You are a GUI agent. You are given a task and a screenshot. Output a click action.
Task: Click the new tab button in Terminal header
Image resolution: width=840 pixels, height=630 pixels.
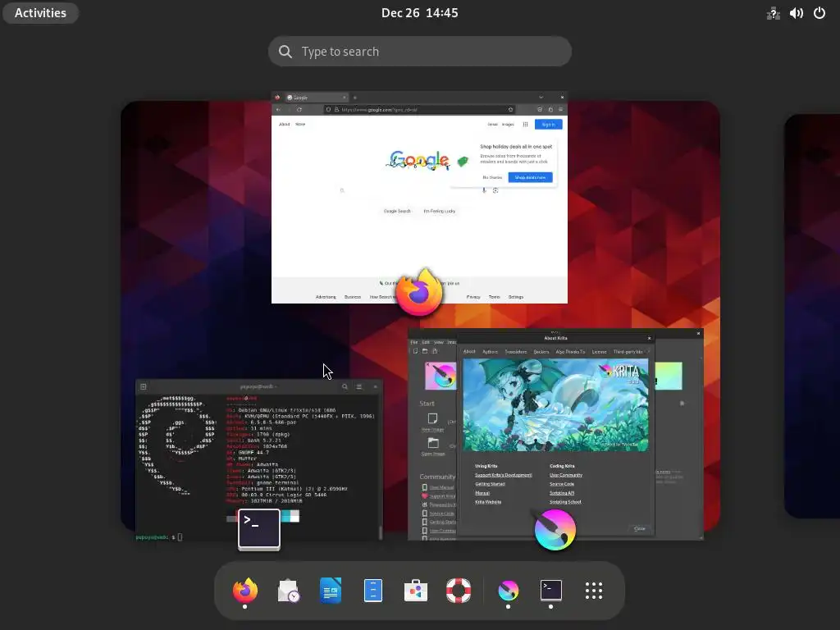pyautogui.click(x=144, y=387)
